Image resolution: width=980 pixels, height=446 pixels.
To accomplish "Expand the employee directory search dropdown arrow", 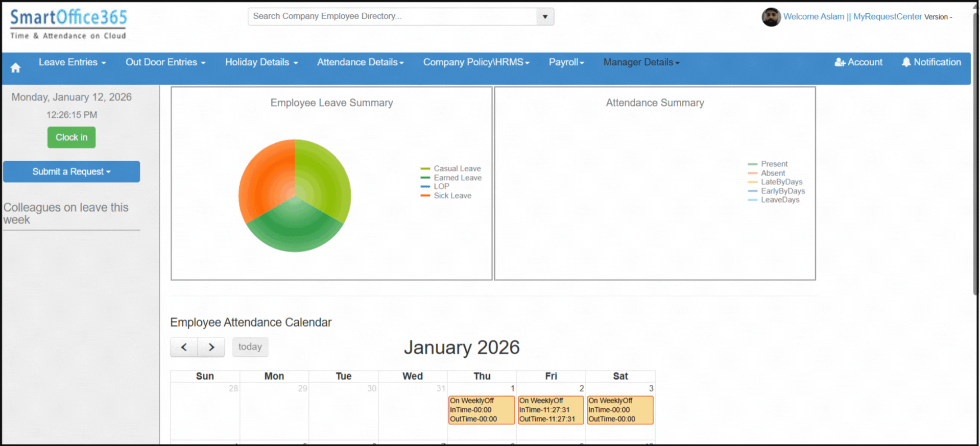I will click(x=545, y=17).
